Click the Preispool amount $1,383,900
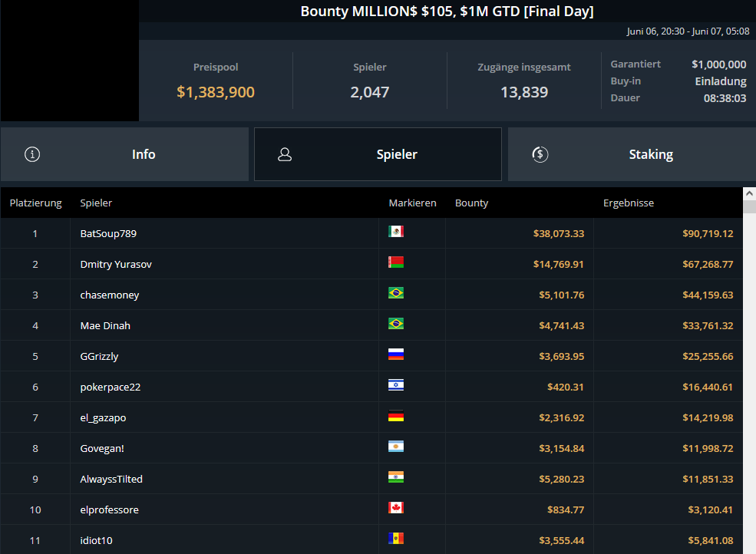Viewport: 756px width, 554px height. (216, 92)
